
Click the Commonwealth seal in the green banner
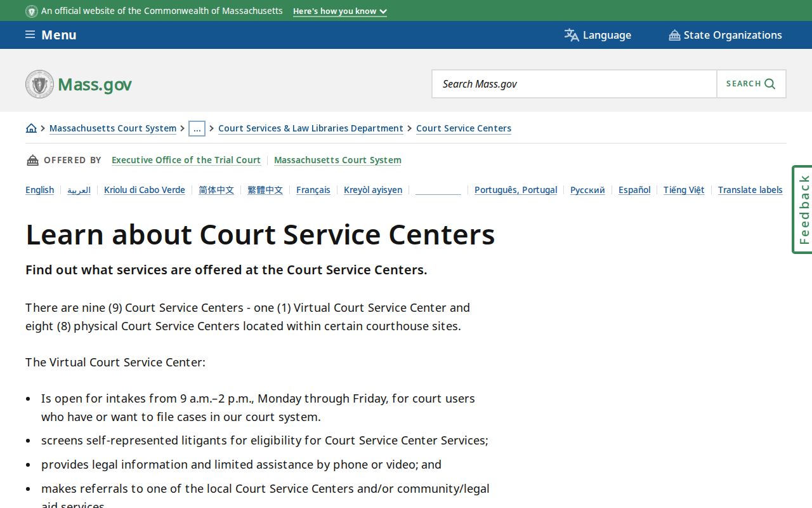[x=31, y=11]
